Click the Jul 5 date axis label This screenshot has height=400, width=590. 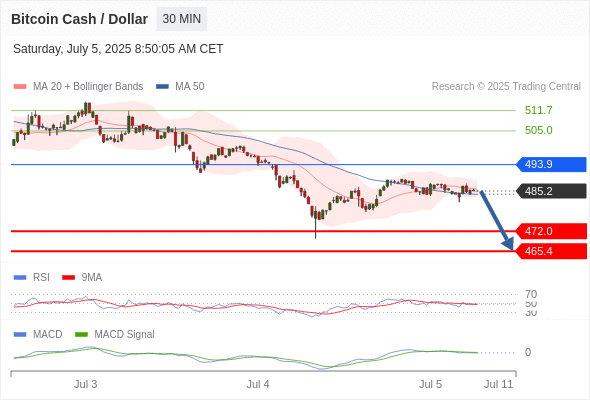click(430, 384)
